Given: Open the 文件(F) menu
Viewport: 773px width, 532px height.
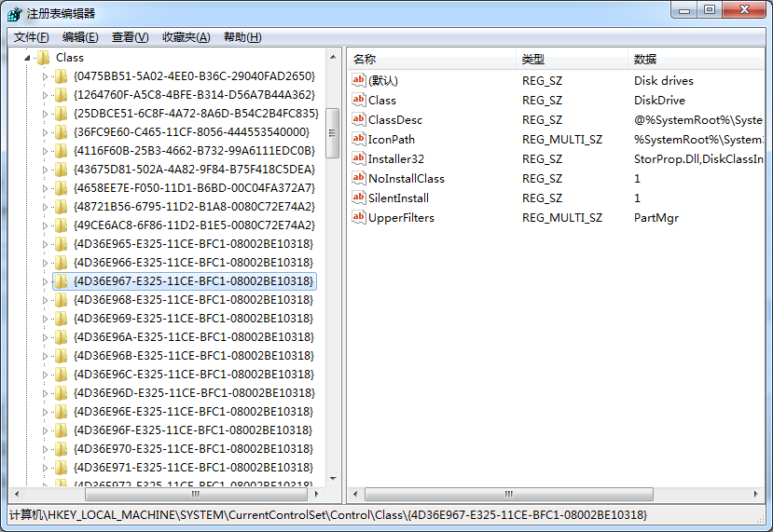Looking at the screenshot, I should (31, 37).
